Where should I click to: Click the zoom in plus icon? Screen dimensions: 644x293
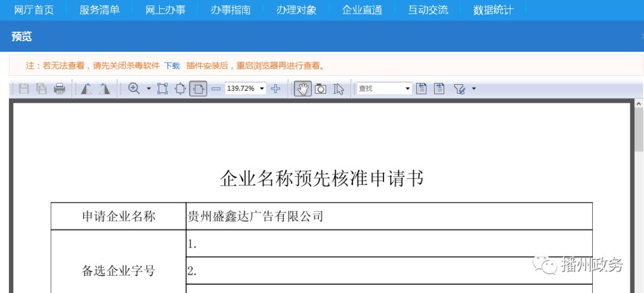pyautogui.click(x=275, y=89)
